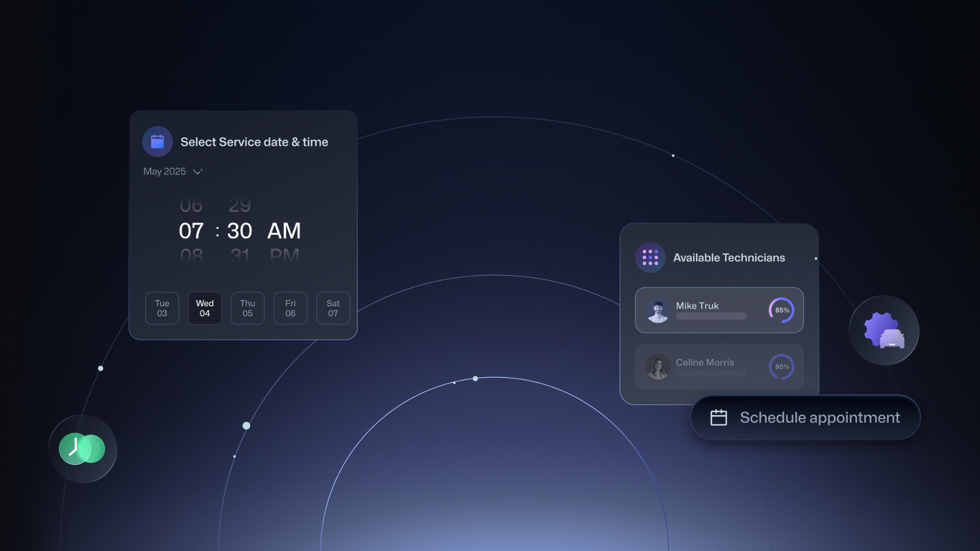Click Mike Truk's 85% progress ring
The image size is (980, 551).
click(x=781, y=310)
